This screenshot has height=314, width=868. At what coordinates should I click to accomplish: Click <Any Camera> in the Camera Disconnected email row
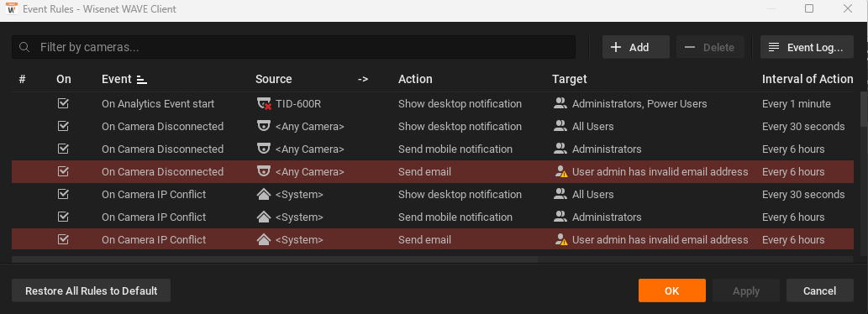(x=309, y=171)
